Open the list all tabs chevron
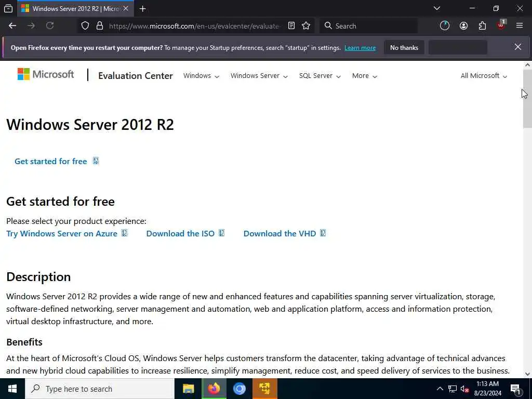Screen dimensions: 532x399 point(437,8)
